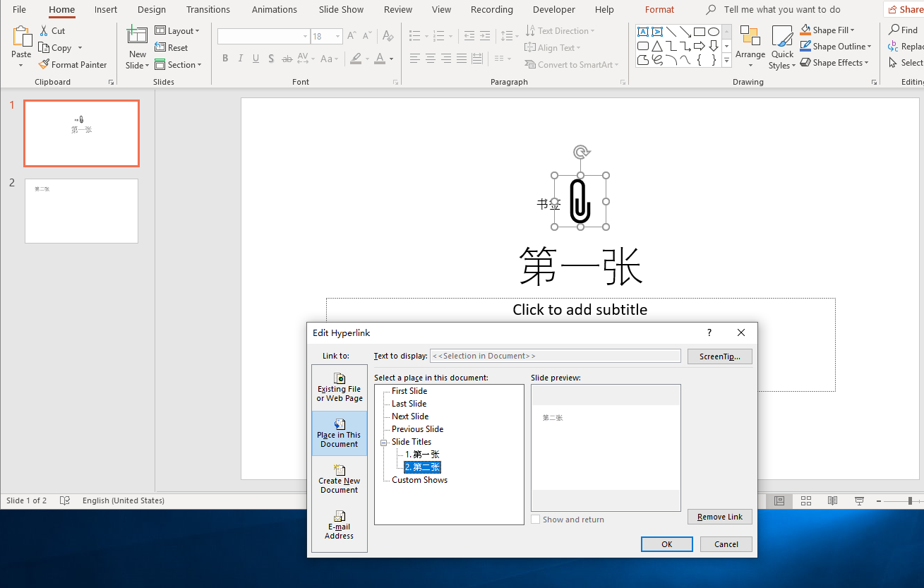Click the ScreenTip... button
This screenshot has height=588, width=924.
pyautogui.click(x=720, y=356)
